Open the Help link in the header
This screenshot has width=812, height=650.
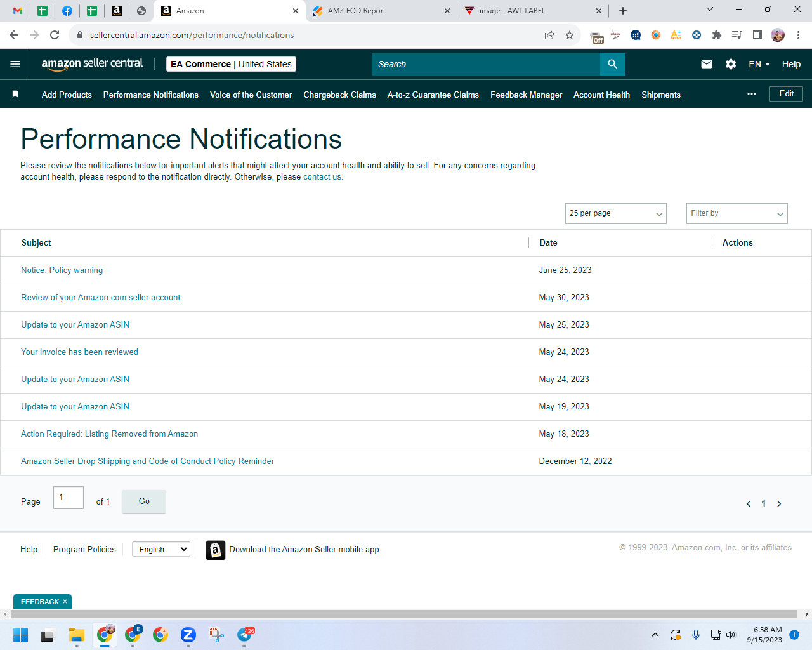(x=791, y=64)
